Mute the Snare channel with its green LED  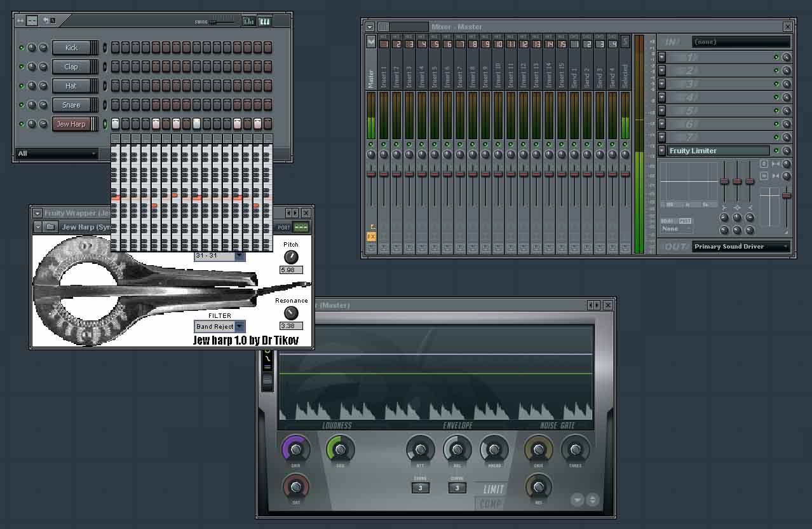pos(21,105)
